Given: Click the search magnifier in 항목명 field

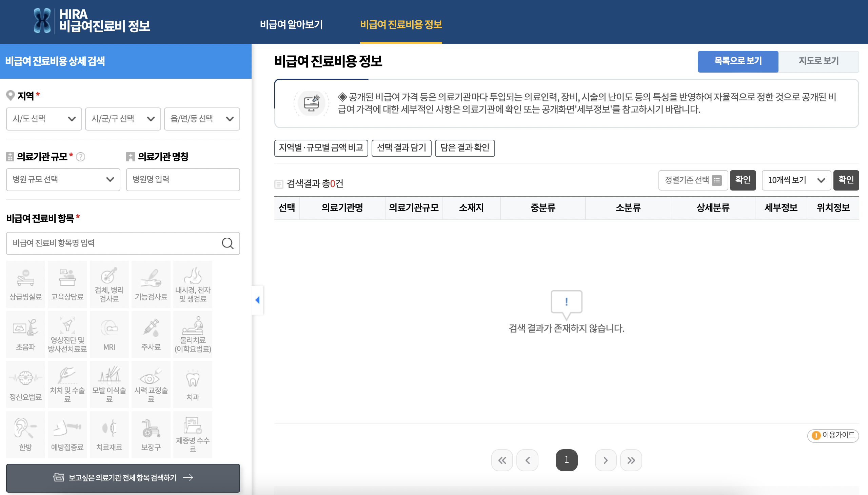Looking at the screenshot, I should tap(228, 243).
